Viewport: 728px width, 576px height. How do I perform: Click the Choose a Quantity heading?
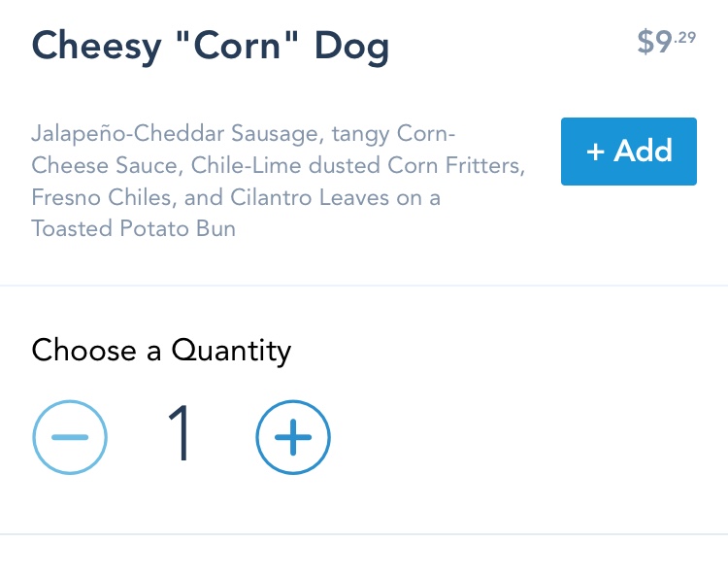pos(161,350)
